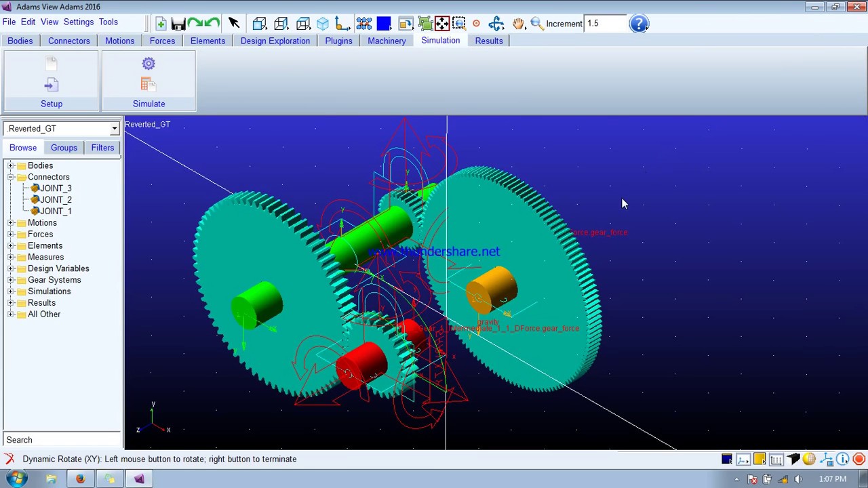This screenshot has height=488, width=868.
Task: Open the Tools menu
Action: [108, 22]
